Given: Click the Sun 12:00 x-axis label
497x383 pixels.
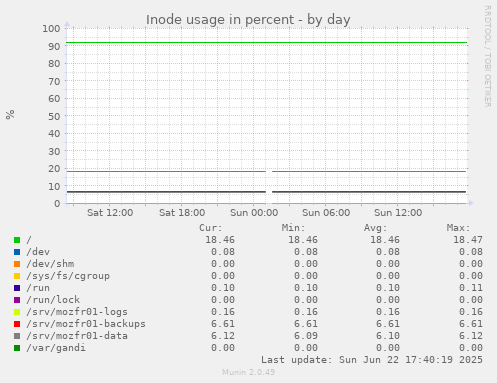Looking at the screenshot, I should pos(398,213).
